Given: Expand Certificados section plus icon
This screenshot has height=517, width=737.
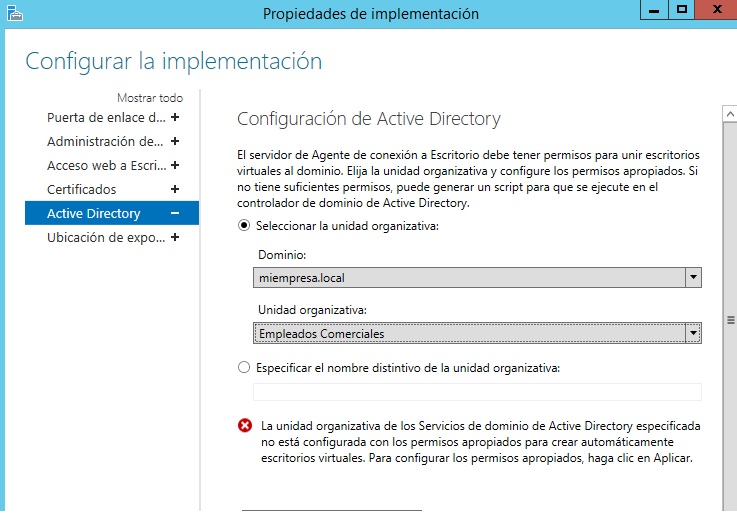Looking at the screenshot, I should coord(175,189).
